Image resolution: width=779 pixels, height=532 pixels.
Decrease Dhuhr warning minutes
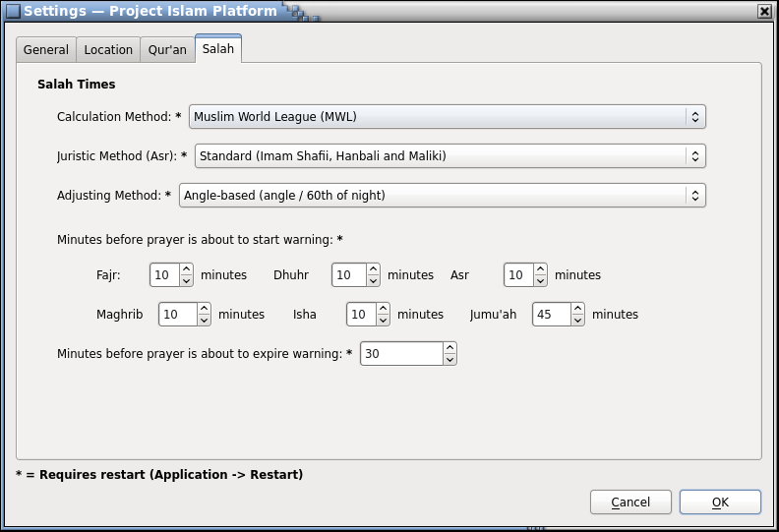click(x=373, y=280)
